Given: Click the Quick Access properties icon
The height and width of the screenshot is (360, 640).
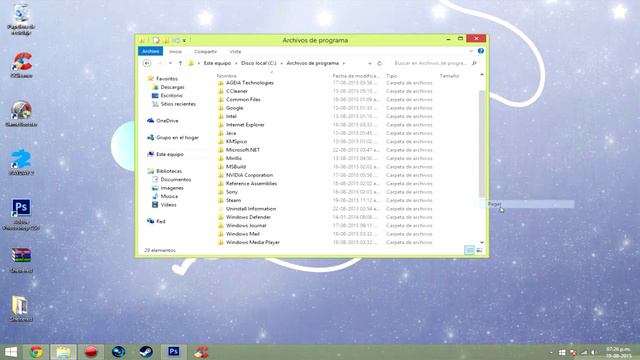Looking at the screenshot, I should [156, 40].
